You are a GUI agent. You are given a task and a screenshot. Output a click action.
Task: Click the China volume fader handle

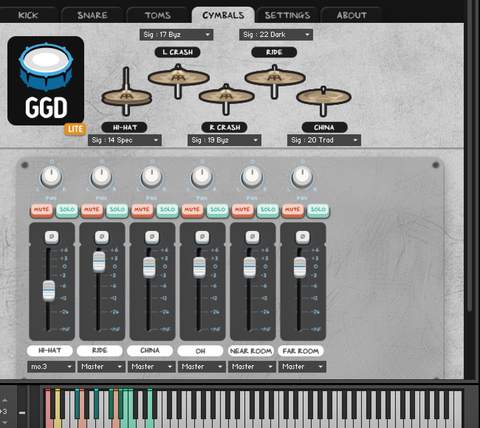pos(149,267)
